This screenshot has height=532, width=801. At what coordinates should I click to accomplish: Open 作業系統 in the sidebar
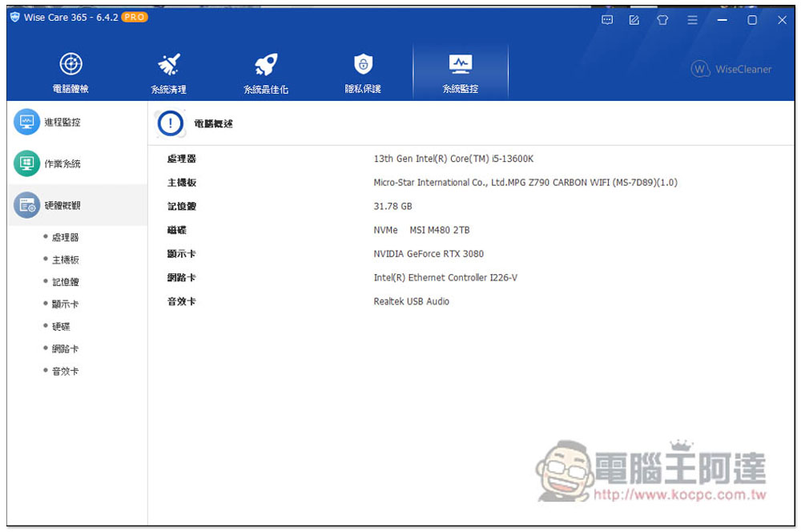point(77,163)
